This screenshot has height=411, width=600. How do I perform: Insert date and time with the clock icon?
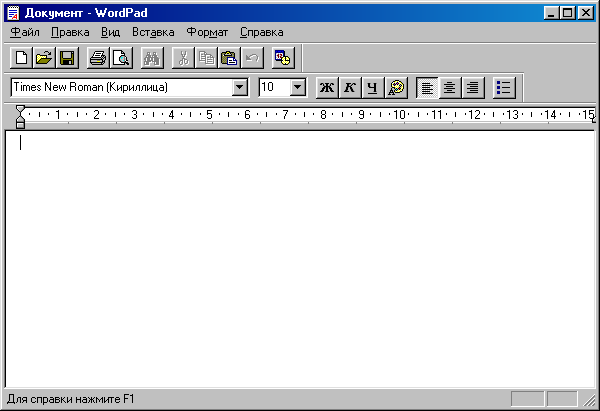point(283,58)
